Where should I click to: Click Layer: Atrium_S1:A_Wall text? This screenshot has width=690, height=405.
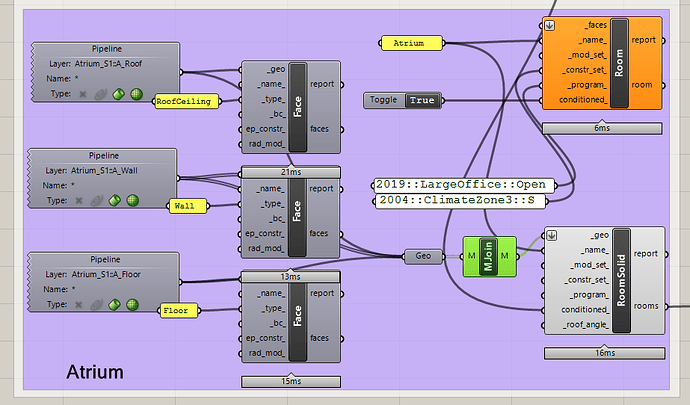click(92, 171)
